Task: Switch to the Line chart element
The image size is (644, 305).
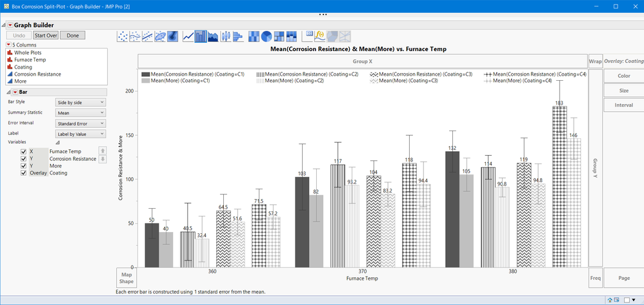Action: coord(188,36)
